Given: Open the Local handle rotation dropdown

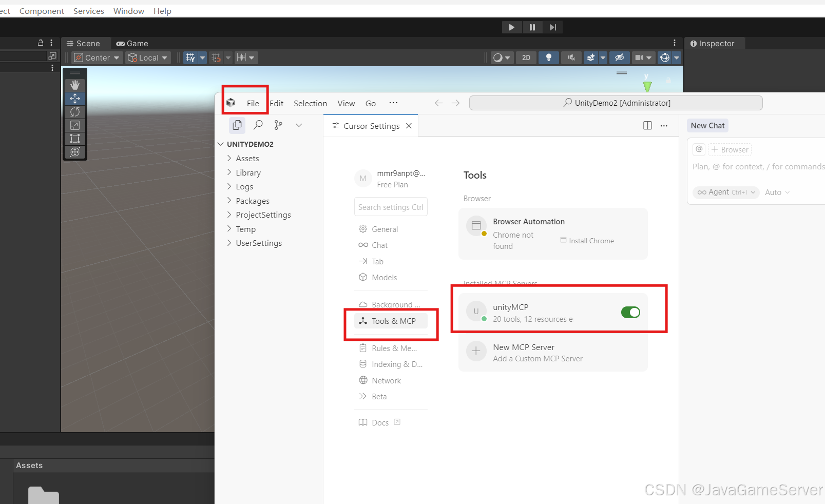Looking at the screenshot, I should click(148, 57).
